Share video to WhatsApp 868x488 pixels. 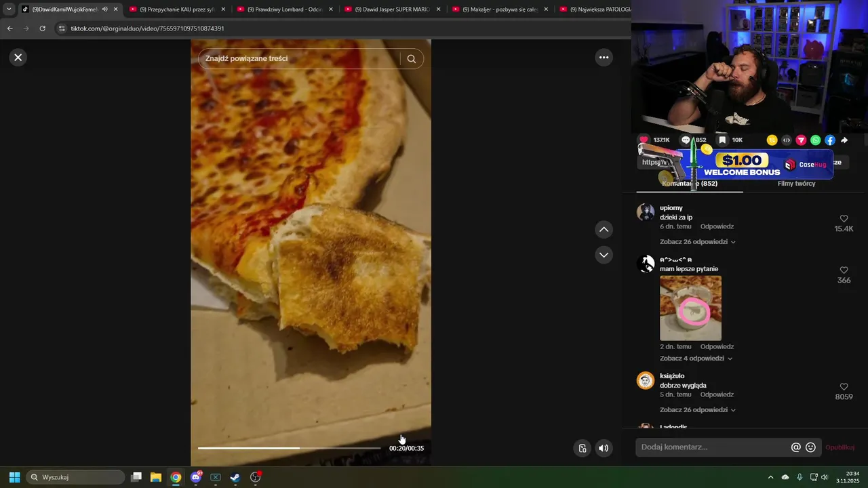pyautogui.click(x=815, y=140)
